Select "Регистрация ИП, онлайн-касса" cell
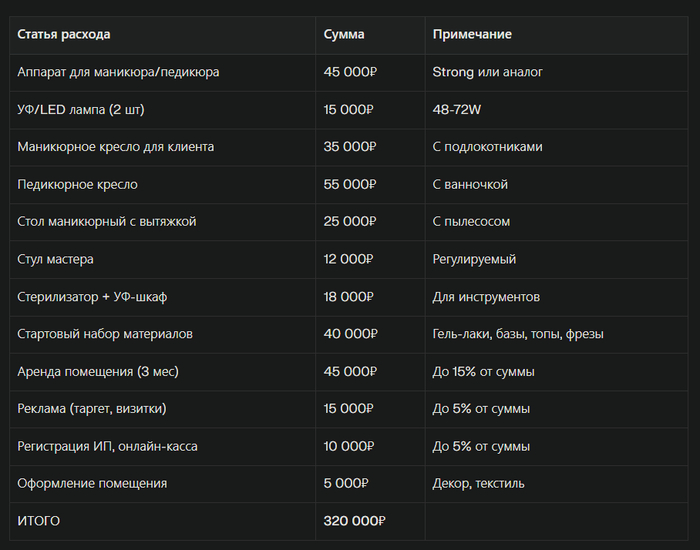700x550 pixels. point(107,446)
